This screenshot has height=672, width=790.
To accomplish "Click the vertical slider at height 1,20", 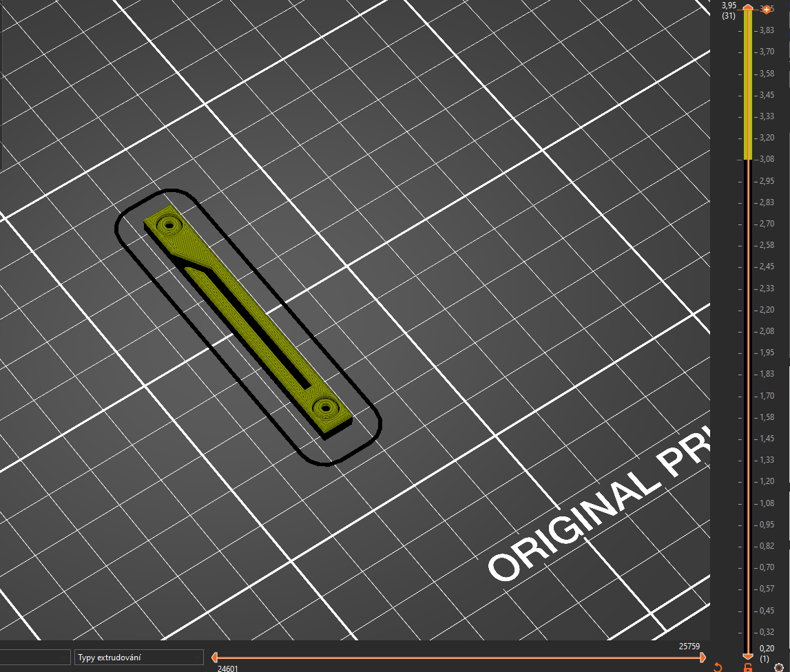I will click(747, 481).
